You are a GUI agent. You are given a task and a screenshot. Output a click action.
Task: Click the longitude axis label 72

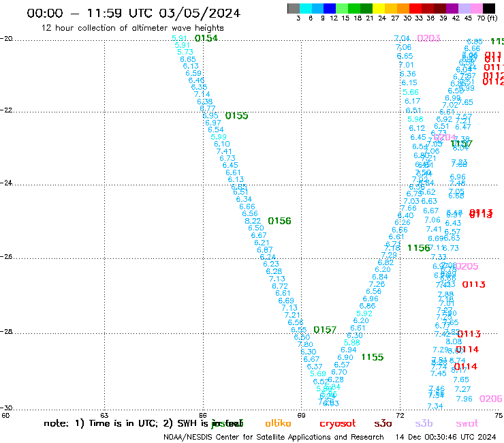click(x=400, y=415)
